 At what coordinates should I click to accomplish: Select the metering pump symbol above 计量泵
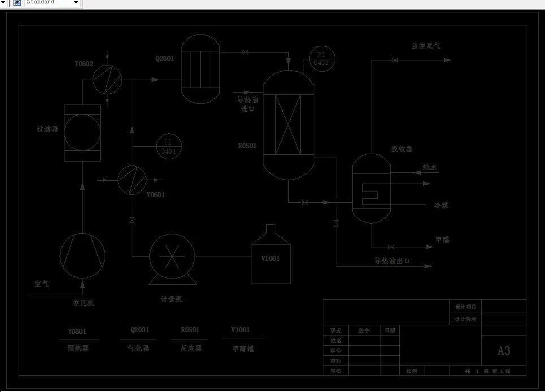172,259
